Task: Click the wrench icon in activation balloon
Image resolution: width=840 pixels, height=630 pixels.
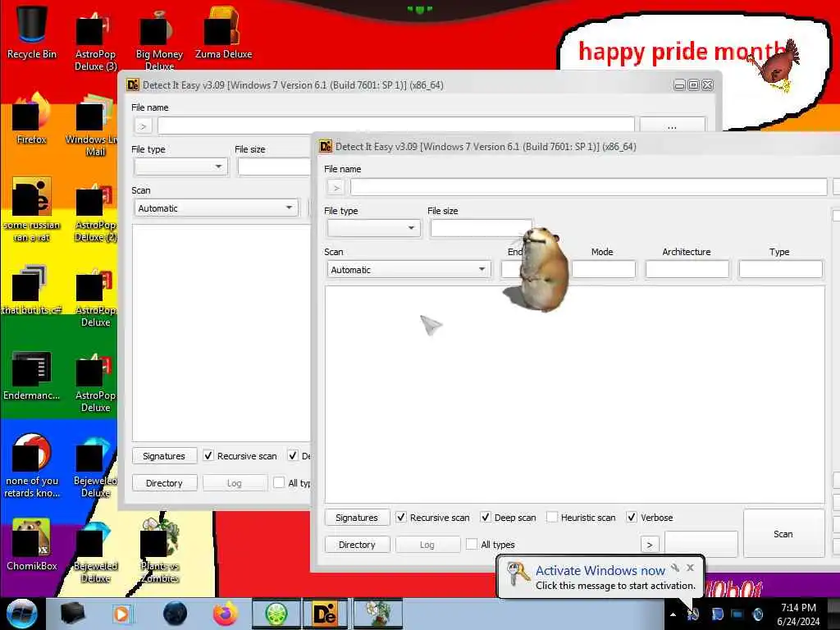Action: (675, 568)
